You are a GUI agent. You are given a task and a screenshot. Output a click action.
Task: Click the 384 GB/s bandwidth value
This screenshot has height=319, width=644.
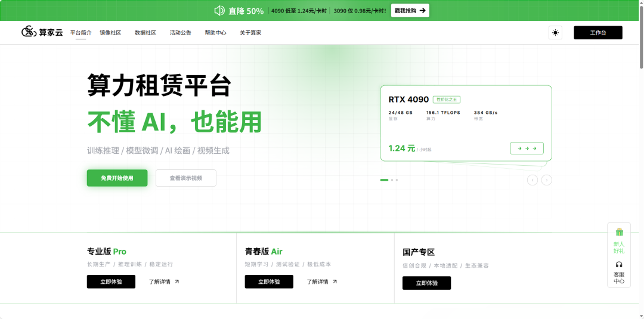486,113
